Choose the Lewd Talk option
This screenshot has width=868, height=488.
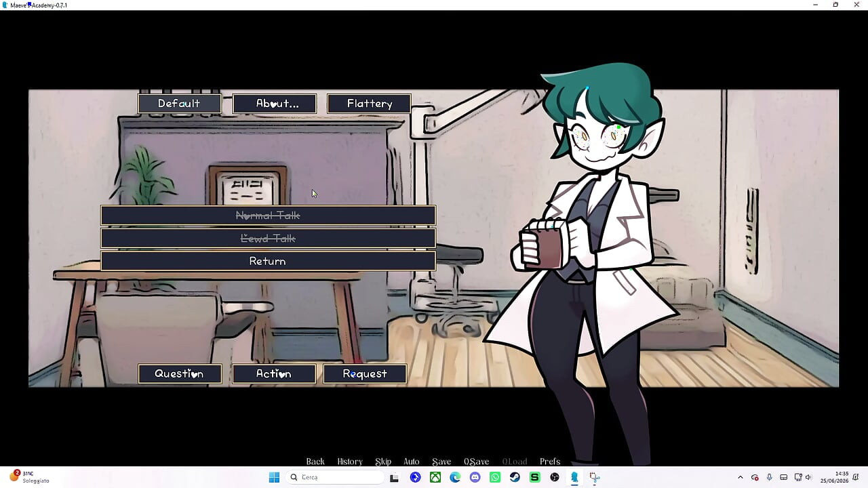click(x=268, y=239)
